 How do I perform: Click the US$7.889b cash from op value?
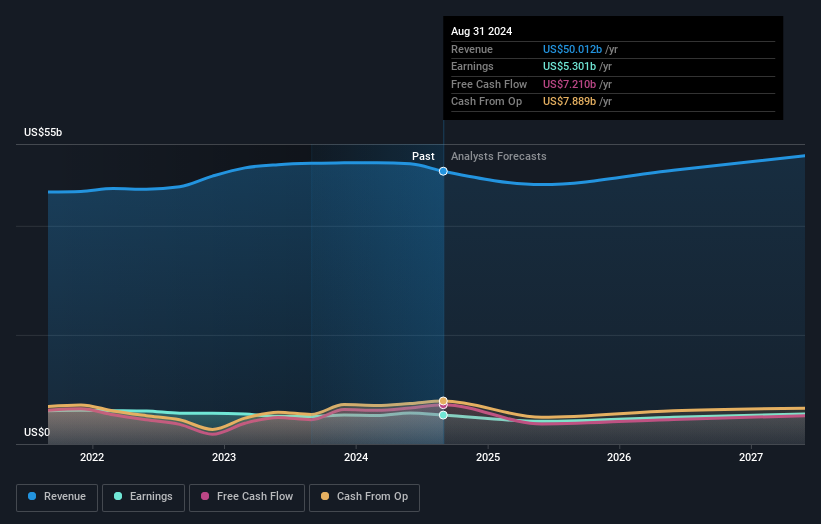point(569,102)
